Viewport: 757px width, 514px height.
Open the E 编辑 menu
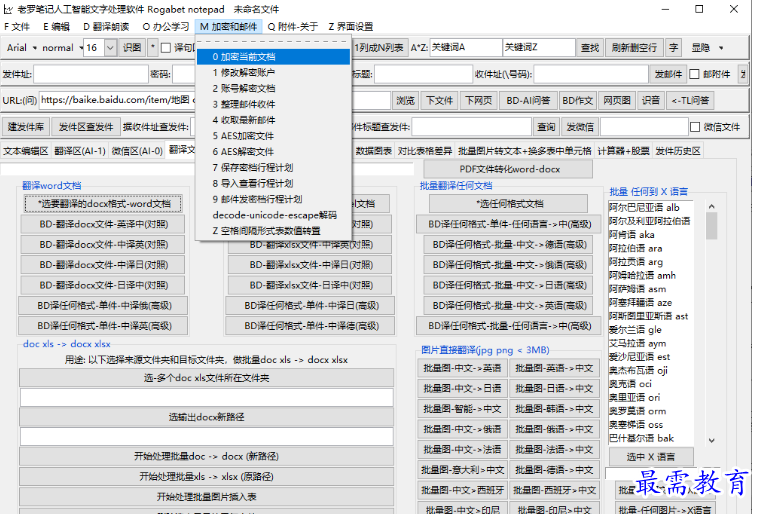[56, 27]
